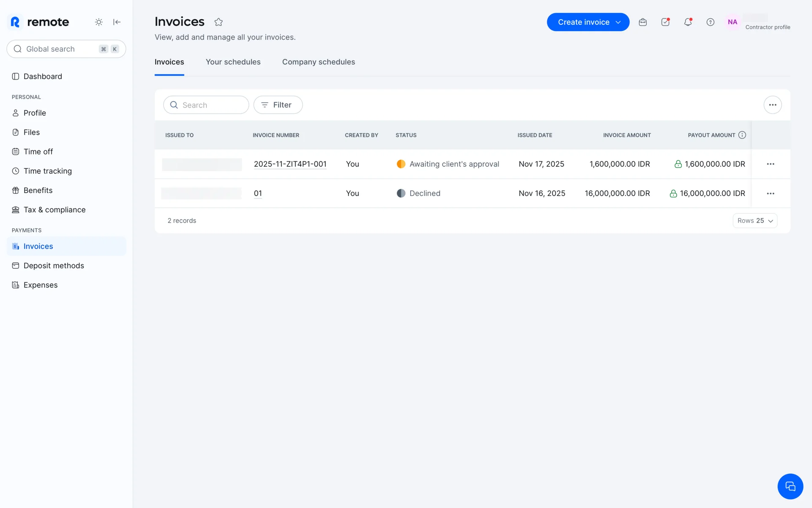The image size is (812, 508).
Task: Collapse the sidebar navigation
Action: click(117, 22)
